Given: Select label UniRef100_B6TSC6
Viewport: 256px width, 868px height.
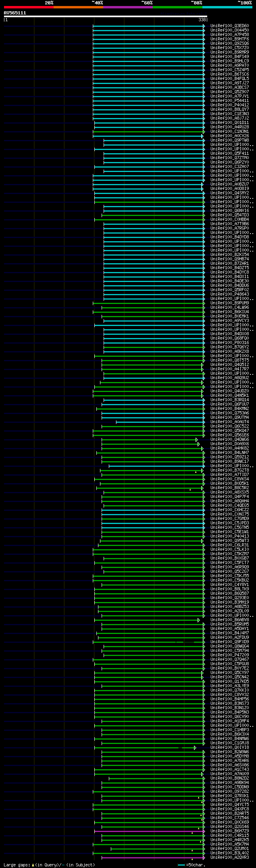Looking at the screenshot, I should (x=230, y=74).
